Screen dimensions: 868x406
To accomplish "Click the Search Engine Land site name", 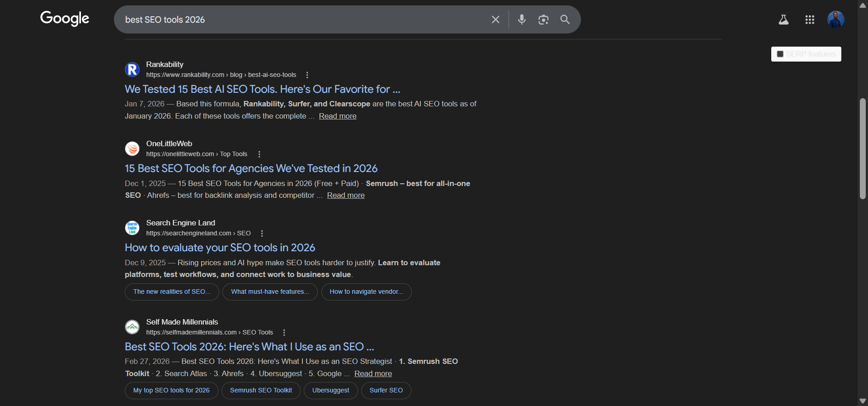I will tap(180, 223).
